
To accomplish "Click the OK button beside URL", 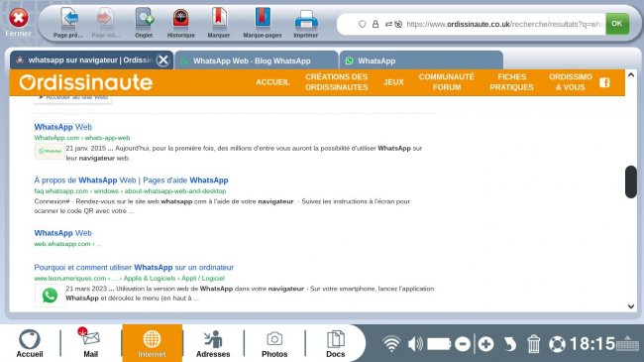I will point(617,24).
